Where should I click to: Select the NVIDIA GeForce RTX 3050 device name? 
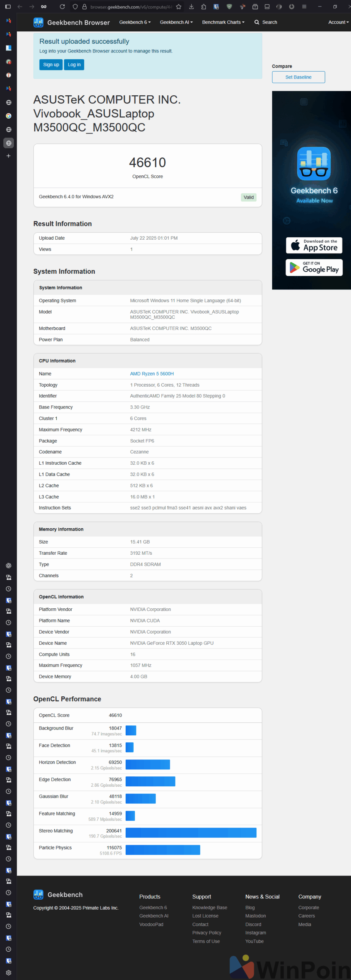(x=172, y=643)
